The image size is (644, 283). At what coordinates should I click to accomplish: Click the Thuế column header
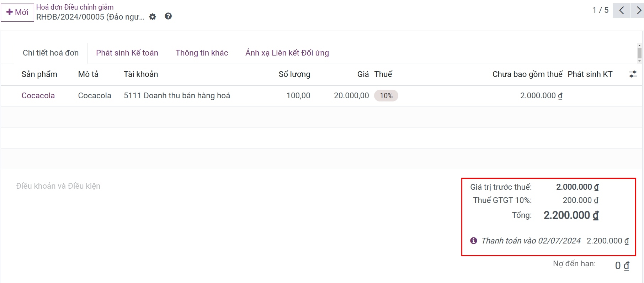coord(383,74)
